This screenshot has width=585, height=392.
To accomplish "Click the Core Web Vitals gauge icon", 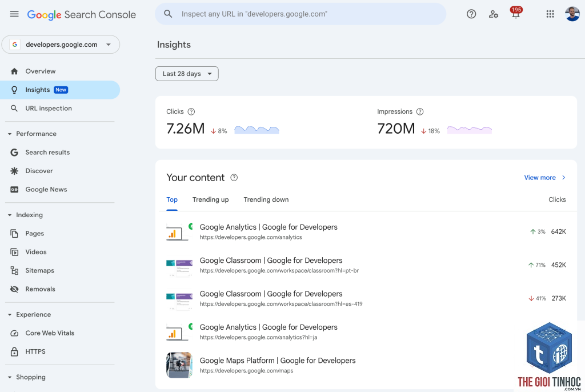I will 14,333.
